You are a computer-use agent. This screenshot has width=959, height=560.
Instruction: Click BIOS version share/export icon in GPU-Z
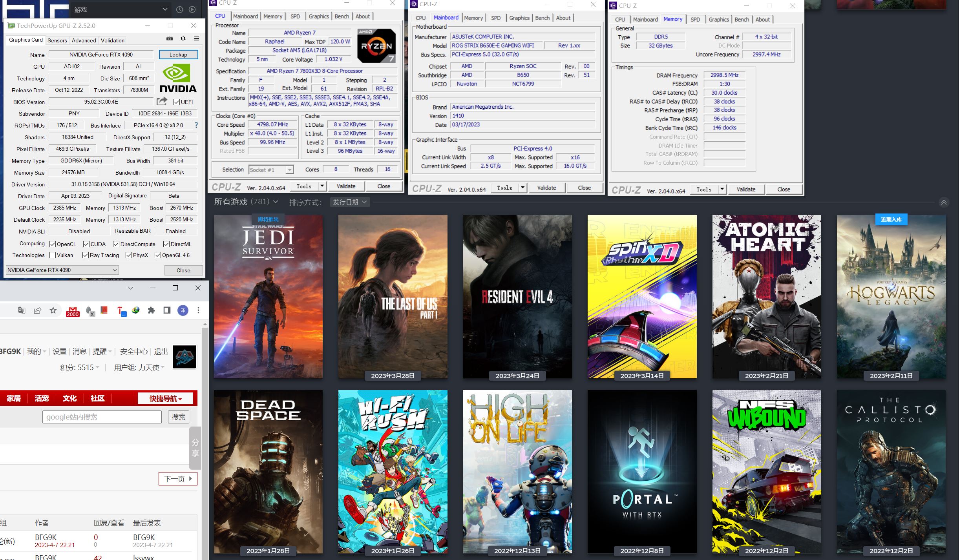pyautogui.click(x=162, y=101)
